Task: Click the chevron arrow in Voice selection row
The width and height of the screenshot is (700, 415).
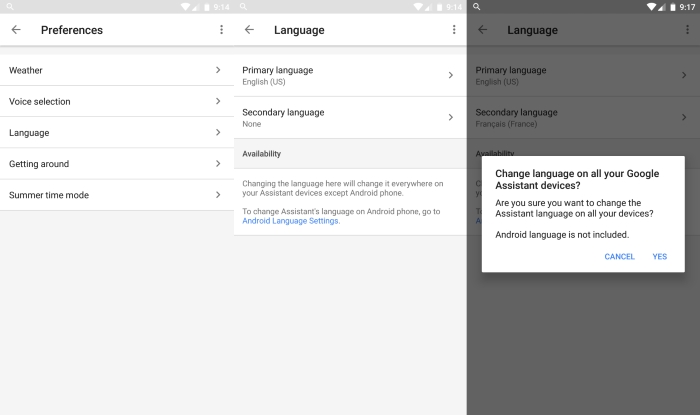Action: (218, 101)
